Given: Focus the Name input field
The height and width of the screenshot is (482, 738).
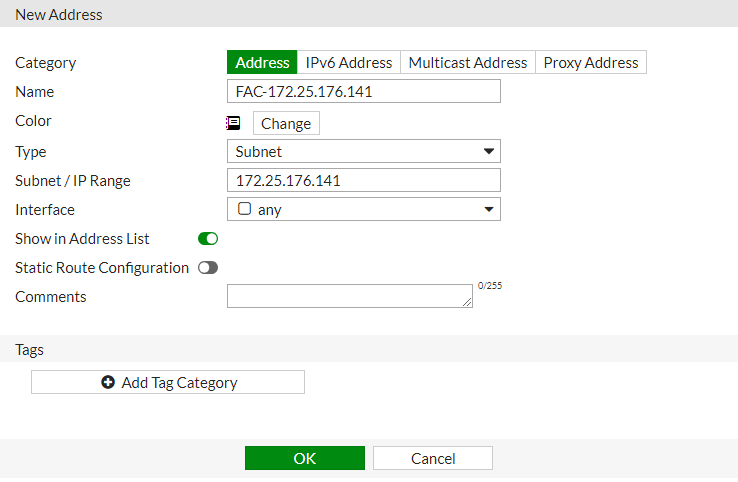Looking at the screenshot, I should (x=363, y=92).
